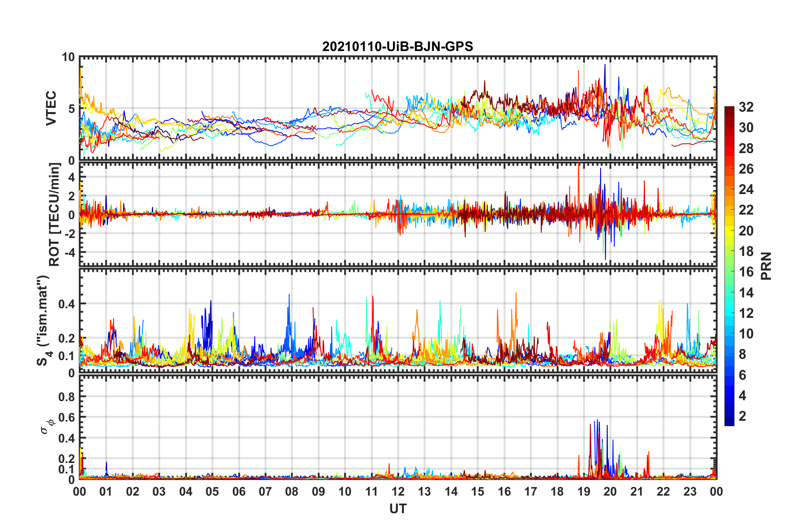Click x-axis hour label 06
Screen dimensions: 796x532
point(239,491)
